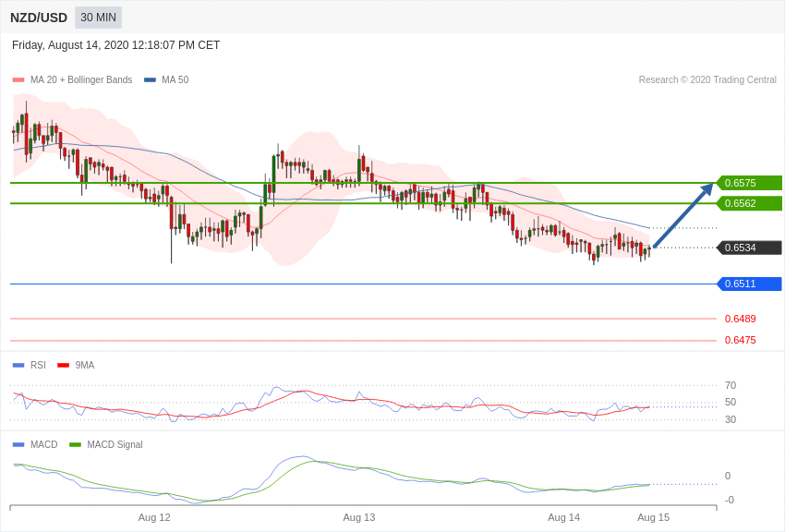
Task: Select the 0.6575 resistance price label
Action: (x=750, y=183)
